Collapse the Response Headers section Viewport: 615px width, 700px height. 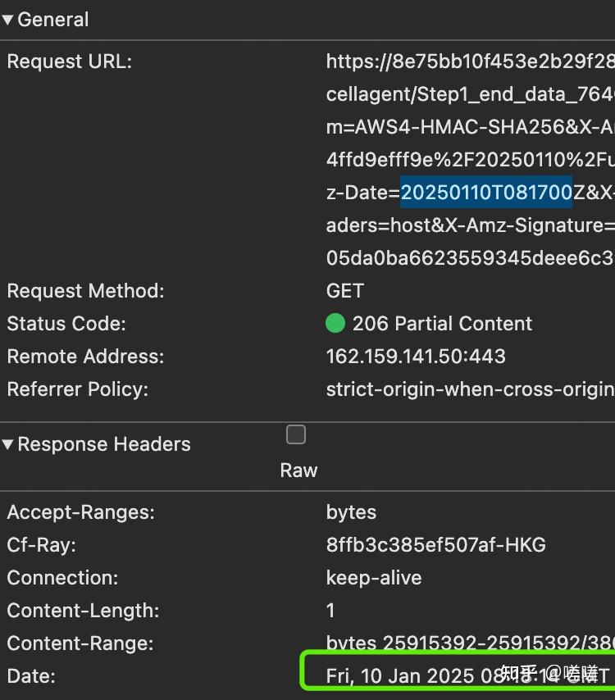pyautogui.click(x=8, y=444)
